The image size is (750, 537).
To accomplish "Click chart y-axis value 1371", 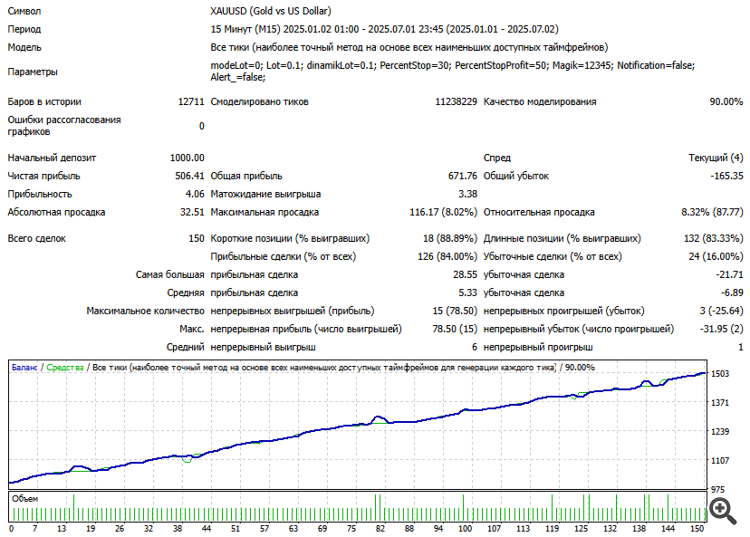I will (720, 403).
